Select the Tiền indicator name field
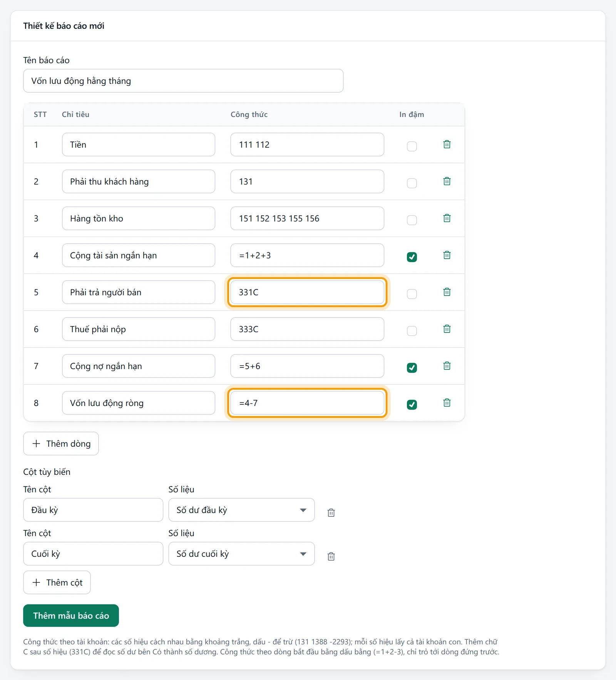The image size is (616, 680). click(139, 145)
